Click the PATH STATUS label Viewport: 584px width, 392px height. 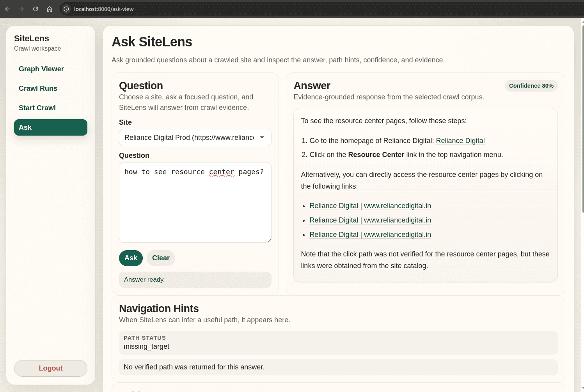[x=145, y=338]
